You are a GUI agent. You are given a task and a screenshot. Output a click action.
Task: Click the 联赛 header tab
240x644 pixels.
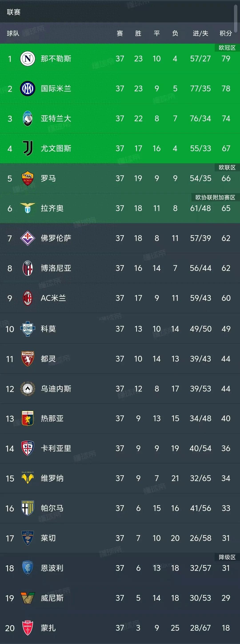tap(14, 12)
